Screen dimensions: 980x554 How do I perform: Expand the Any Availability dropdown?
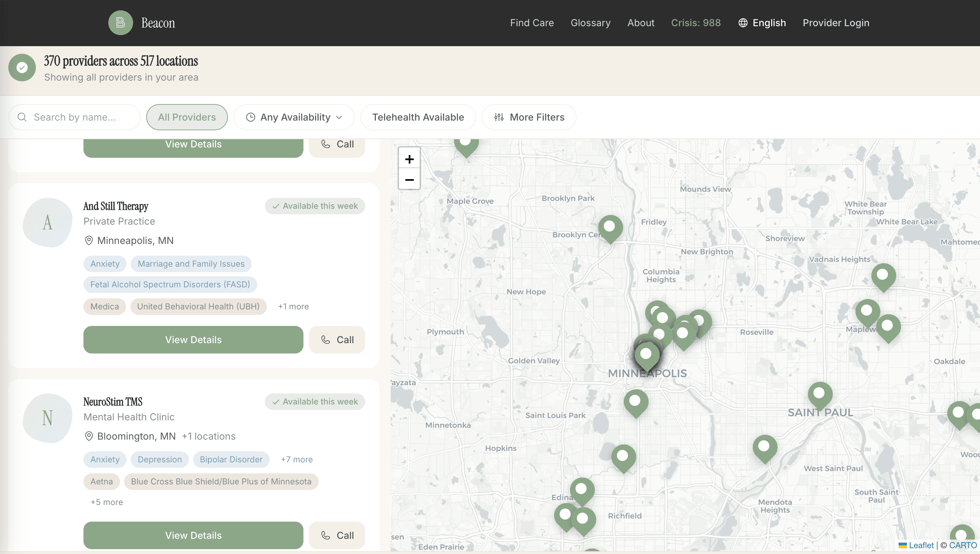294,117
